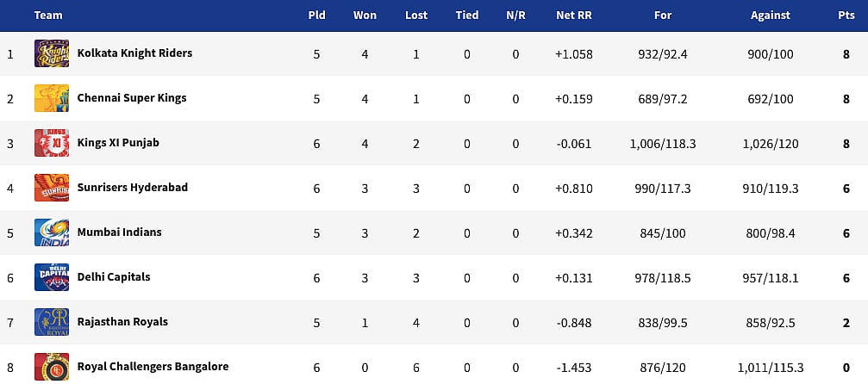Open the Royal Challengers Bangalore team name
The height and width of the screenshot is (384, 868).
[x=153, y=367]
